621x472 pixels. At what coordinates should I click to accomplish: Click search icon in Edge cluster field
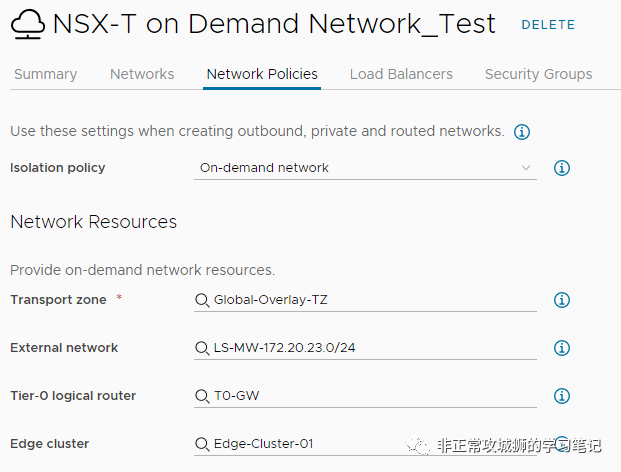[x=203, y=444]
